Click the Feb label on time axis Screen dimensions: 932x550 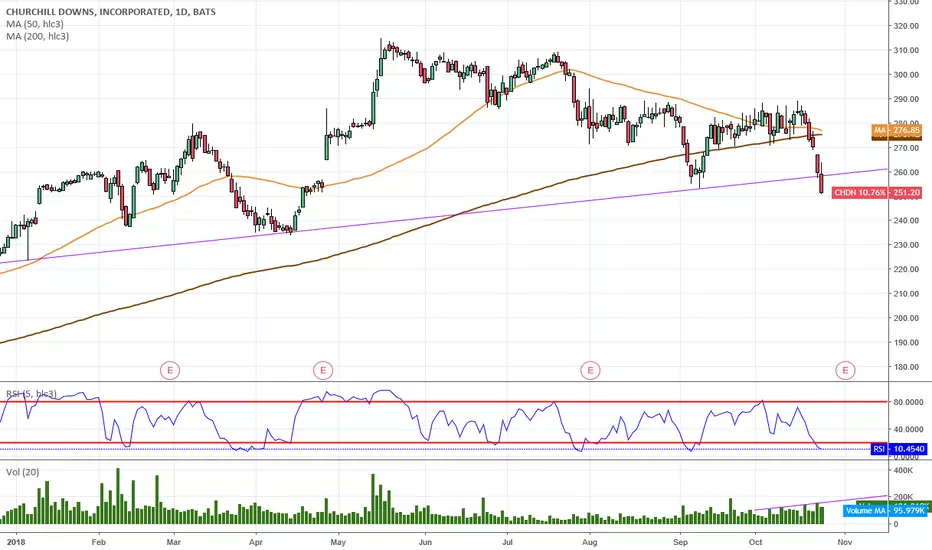(x=99, y=542)
